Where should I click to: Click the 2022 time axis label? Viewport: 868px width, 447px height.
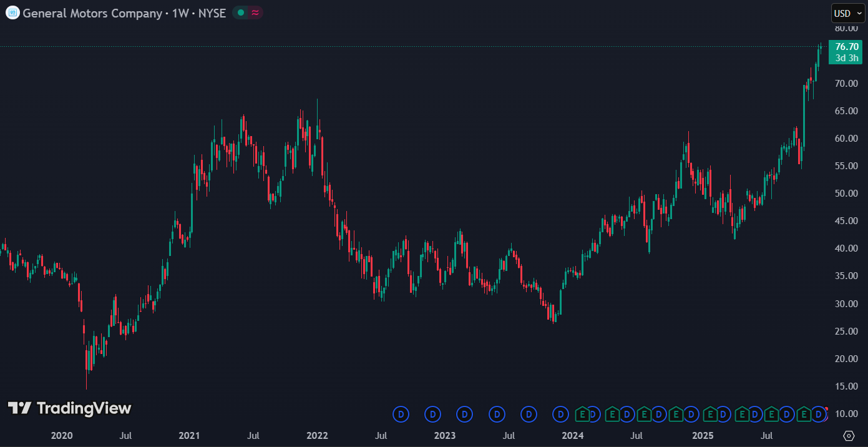pyautogui.click(x=317, y=435)
